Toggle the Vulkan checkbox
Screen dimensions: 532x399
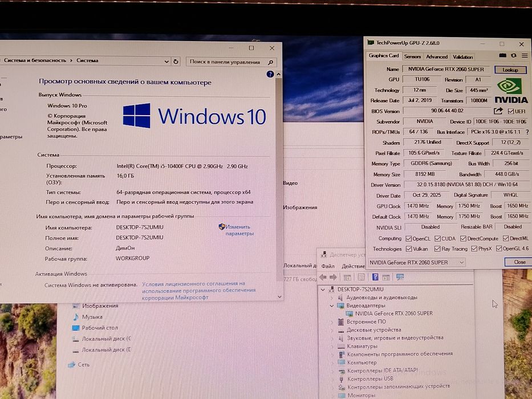[409, 249]
